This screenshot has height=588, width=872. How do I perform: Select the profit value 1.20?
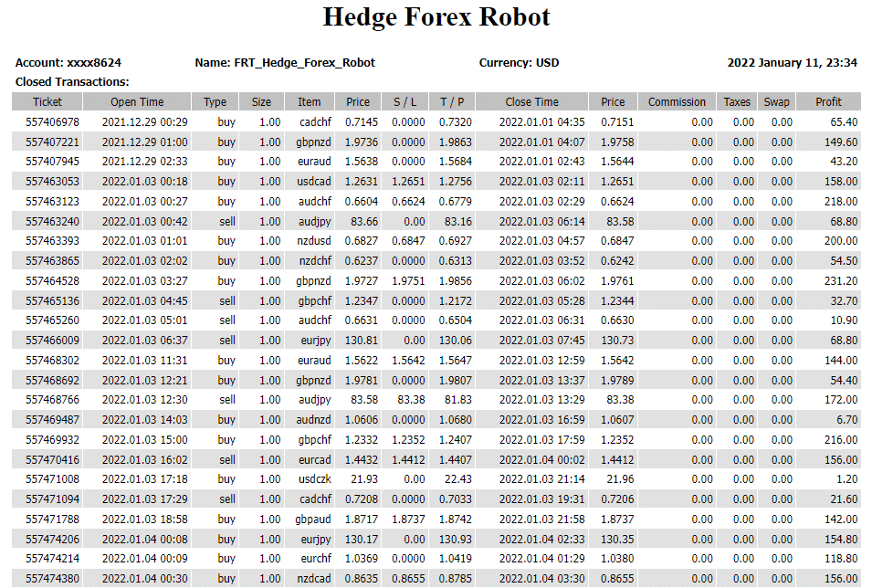pyautogui.click(x=847, y=479)
